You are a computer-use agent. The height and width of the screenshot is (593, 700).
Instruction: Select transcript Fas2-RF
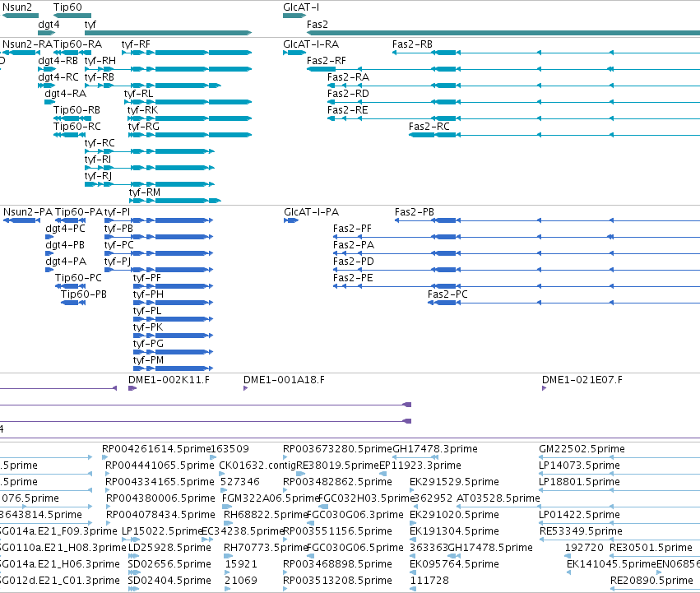tap(327, 61)
